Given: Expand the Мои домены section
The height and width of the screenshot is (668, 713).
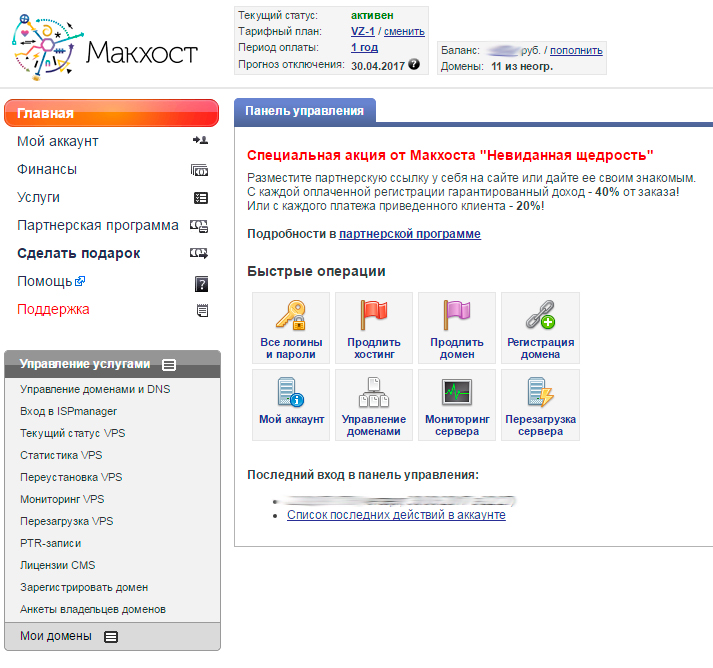Looking at the screenshot, I should 111,636.
